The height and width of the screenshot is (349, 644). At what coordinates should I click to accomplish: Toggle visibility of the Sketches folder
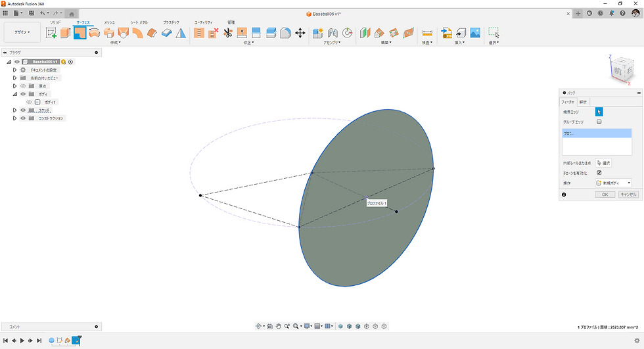(23, 110)
